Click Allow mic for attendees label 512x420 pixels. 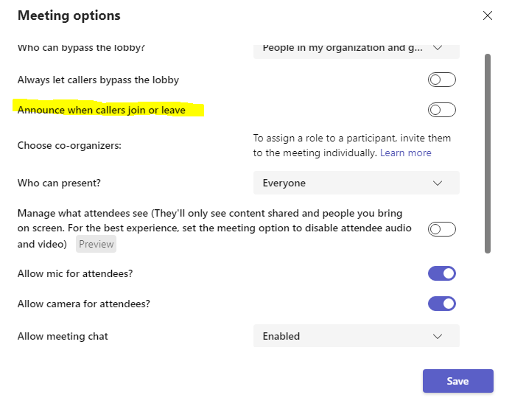coord(75,273)
